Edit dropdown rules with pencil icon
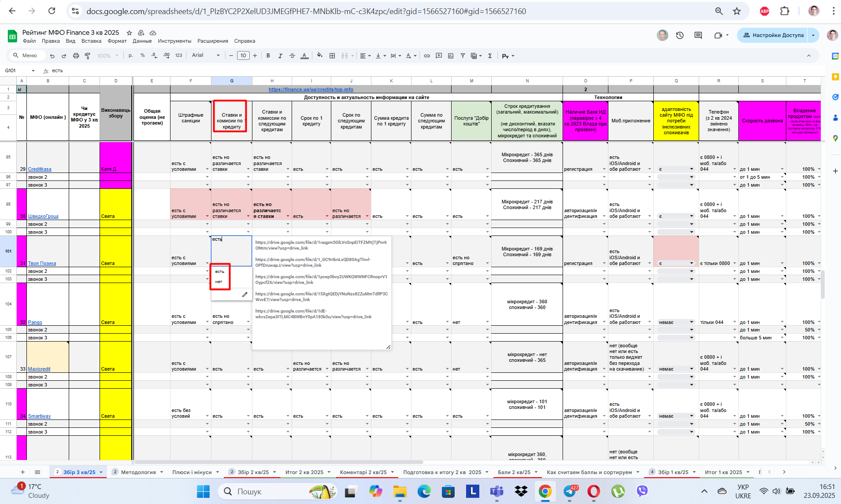This screenshot has height=504, width=841. tap(245, 294)
